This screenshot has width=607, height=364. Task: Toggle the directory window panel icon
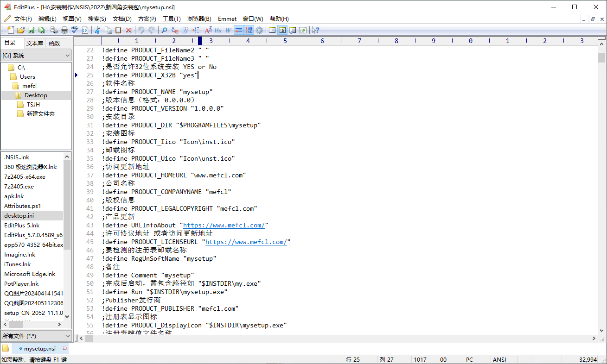tap(282, 30)
